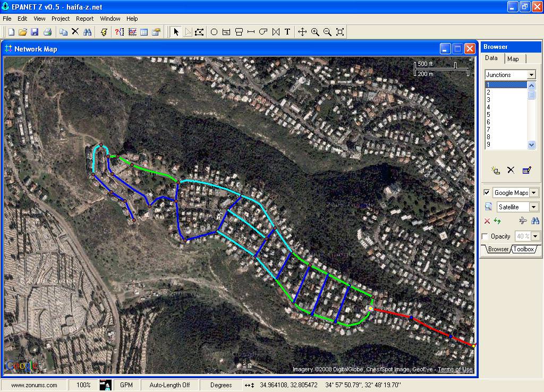Click the Full Extent zoom icon
The height and width of the screenshot is (392, 544).
(340, 32)
